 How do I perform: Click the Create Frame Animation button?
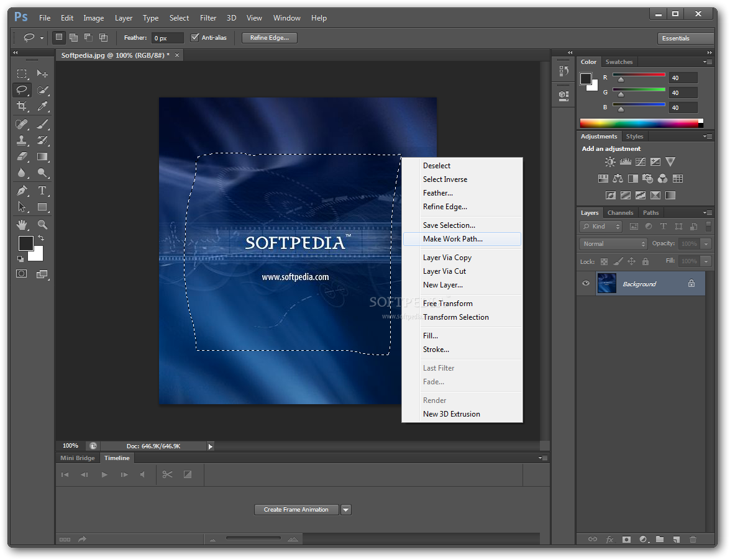[296, 510]
